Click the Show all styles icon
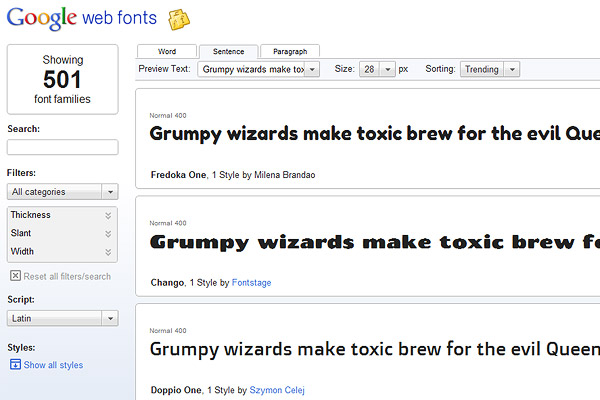This screenshot has width=600, height=400. (15, 364)
